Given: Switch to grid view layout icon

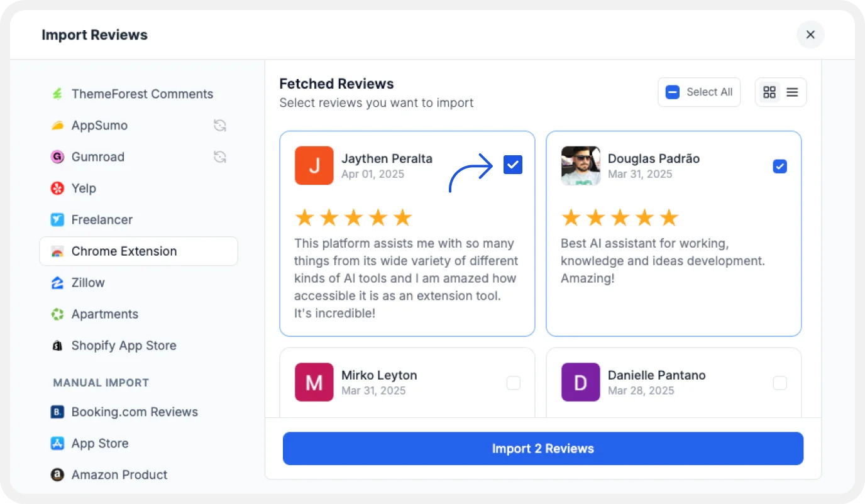Looking at the screenshot, I should (769, 92).
